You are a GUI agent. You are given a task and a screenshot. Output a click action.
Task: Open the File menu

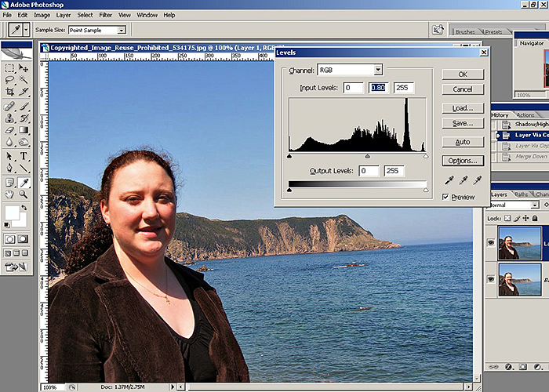[x=7, y=15]
